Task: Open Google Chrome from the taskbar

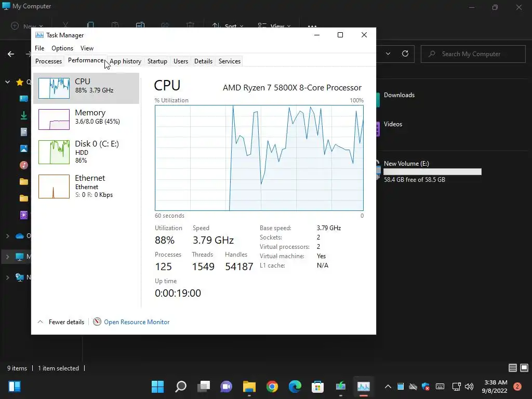Action: pos(272,387)
